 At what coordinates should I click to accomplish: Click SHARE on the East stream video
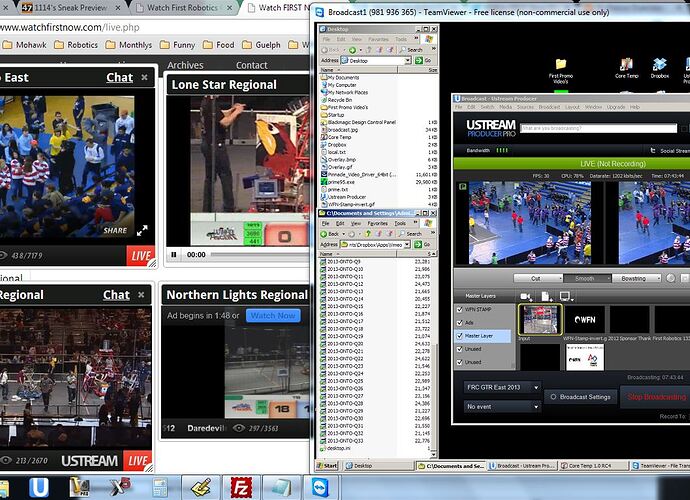pyautogui.click(x=115, y=231)
